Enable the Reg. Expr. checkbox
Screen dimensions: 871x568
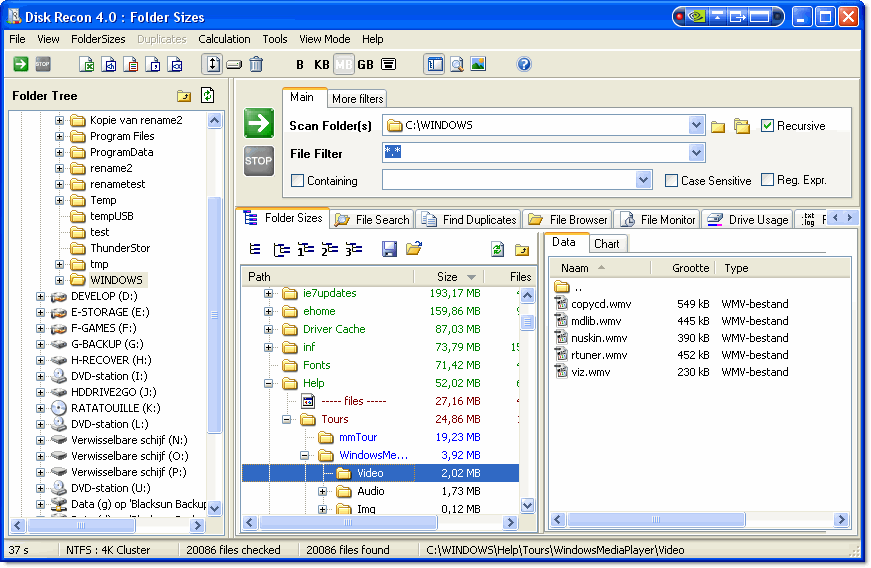click(x=767, y=180)
